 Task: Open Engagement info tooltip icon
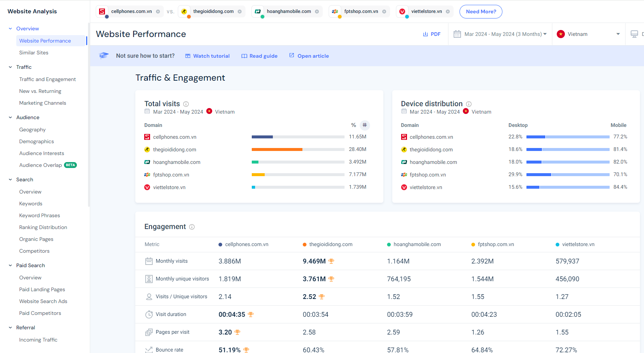click(192, 227)
